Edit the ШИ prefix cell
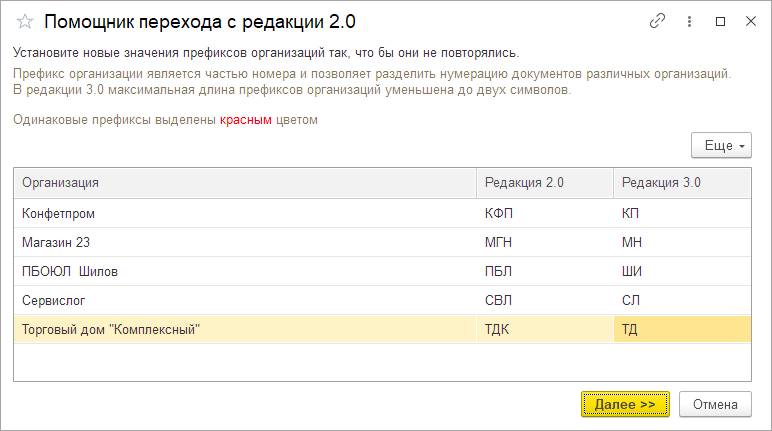This screenshot has width=772, height=431. coord(682,272)
